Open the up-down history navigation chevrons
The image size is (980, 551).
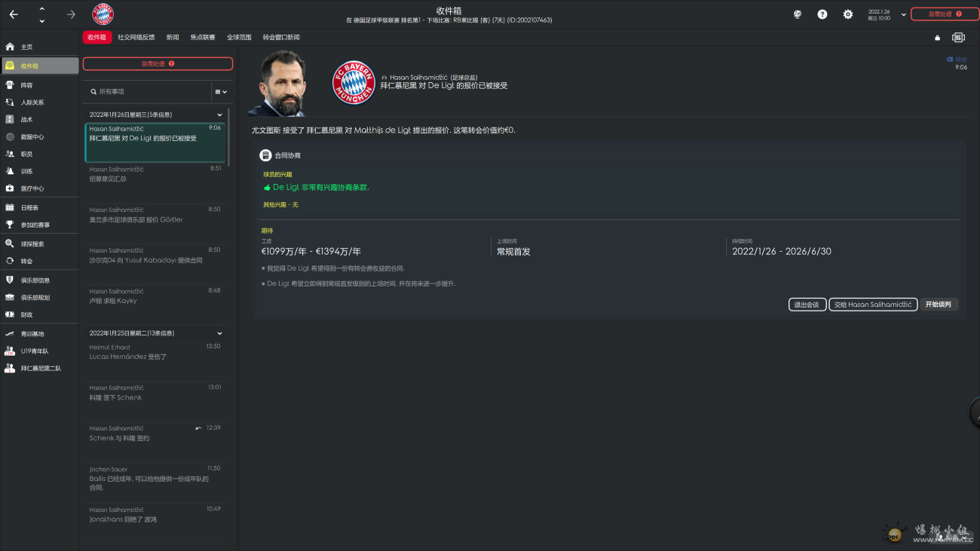click(41, 14)
